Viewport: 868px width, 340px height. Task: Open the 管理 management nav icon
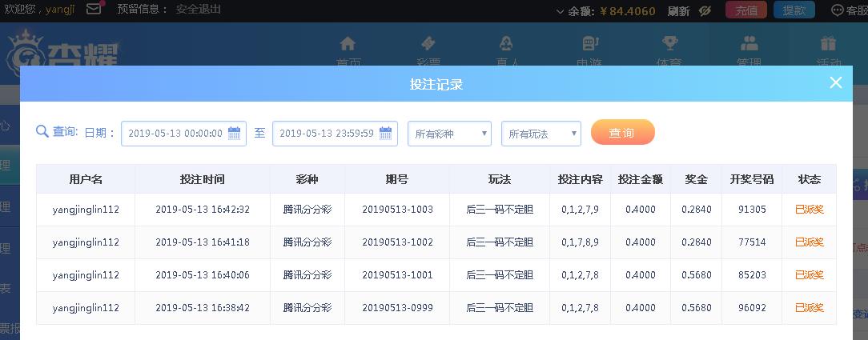(x=749, y=43)
